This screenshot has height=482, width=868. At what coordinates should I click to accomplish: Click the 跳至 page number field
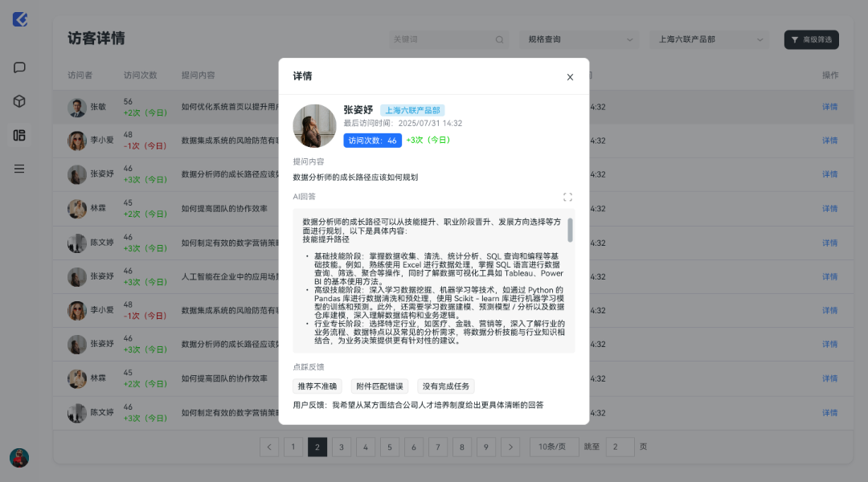pyautogui.click(x=620, y=447)
